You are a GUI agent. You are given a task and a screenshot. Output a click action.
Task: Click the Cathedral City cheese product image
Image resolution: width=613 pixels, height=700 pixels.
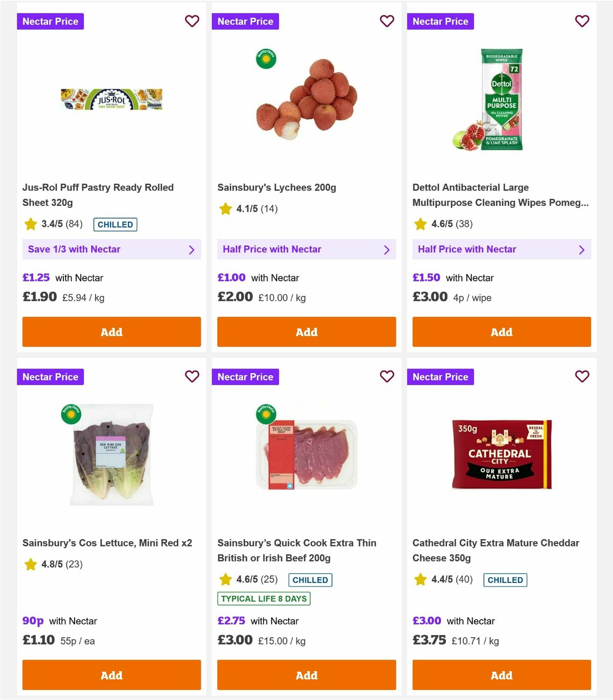click(501, 454)
